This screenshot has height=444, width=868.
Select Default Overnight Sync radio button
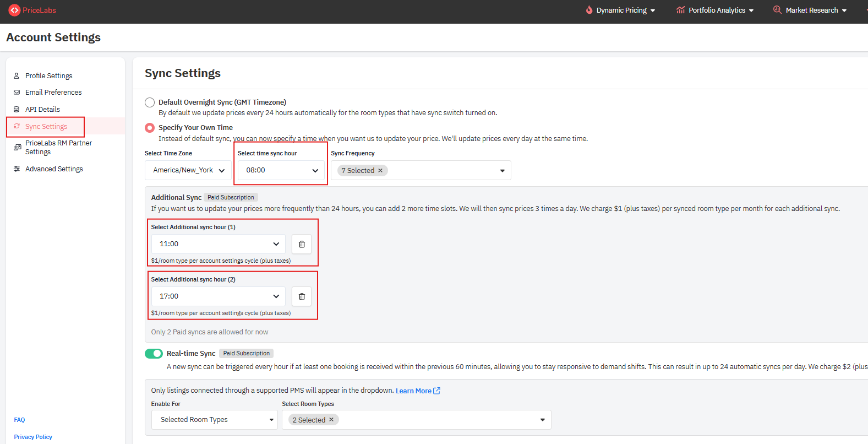tap(150, 102)
